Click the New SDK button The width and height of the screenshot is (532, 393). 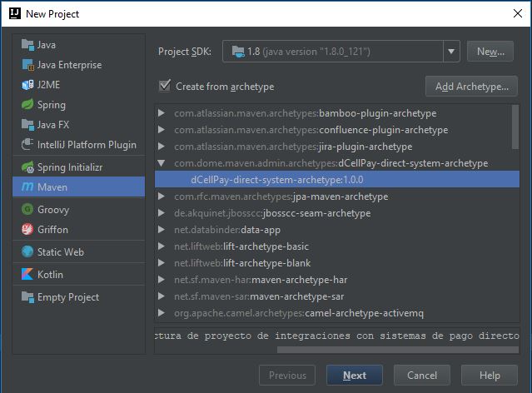(x=490, y=52)
